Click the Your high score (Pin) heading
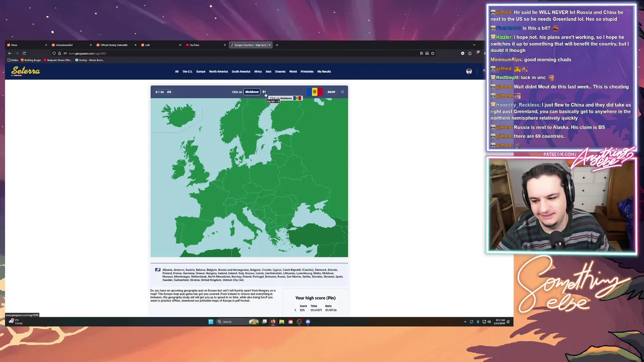 [315, 298]
